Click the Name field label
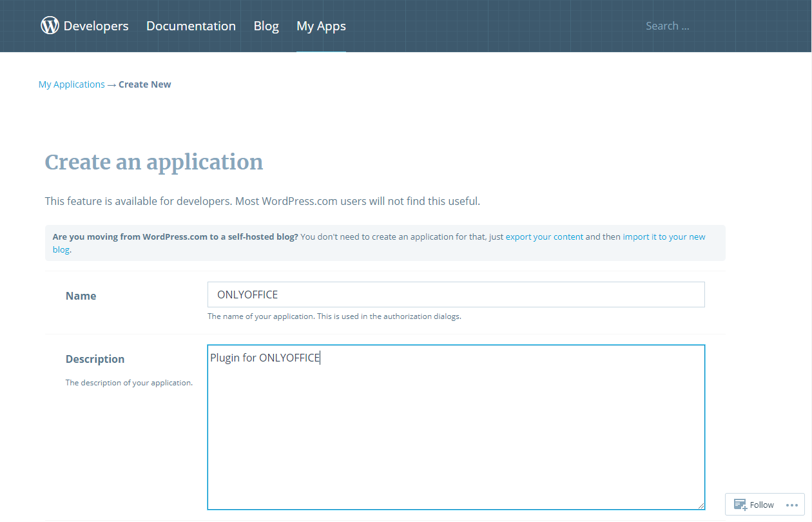The width and height of the screenshot is (812, 522). click(x=81, y=296)
